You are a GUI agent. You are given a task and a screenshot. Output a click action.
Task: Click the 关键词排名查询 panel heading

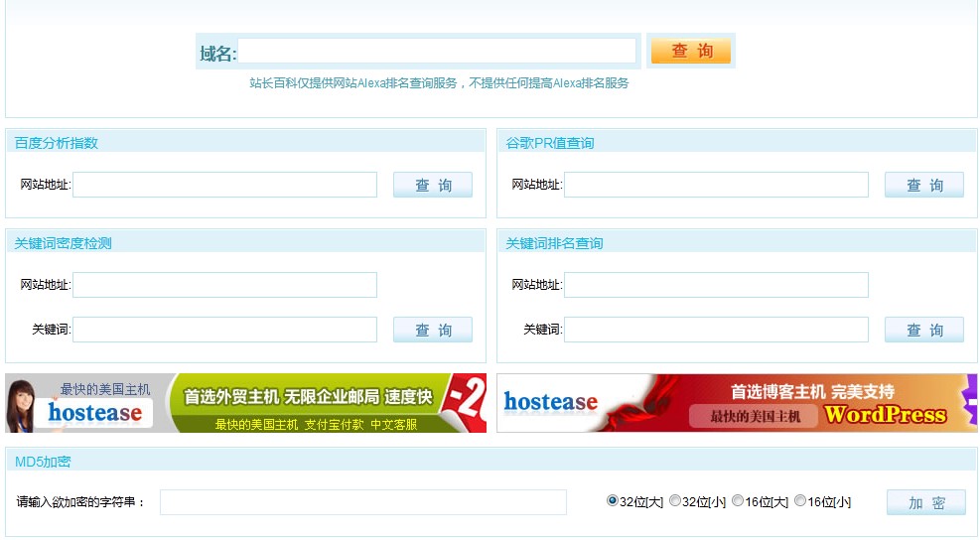[554, 243]
